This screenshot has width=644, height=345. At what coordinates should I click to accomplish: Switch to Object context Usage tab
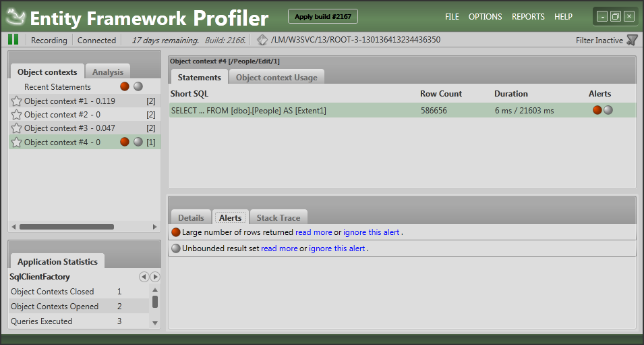click(276, 78)
